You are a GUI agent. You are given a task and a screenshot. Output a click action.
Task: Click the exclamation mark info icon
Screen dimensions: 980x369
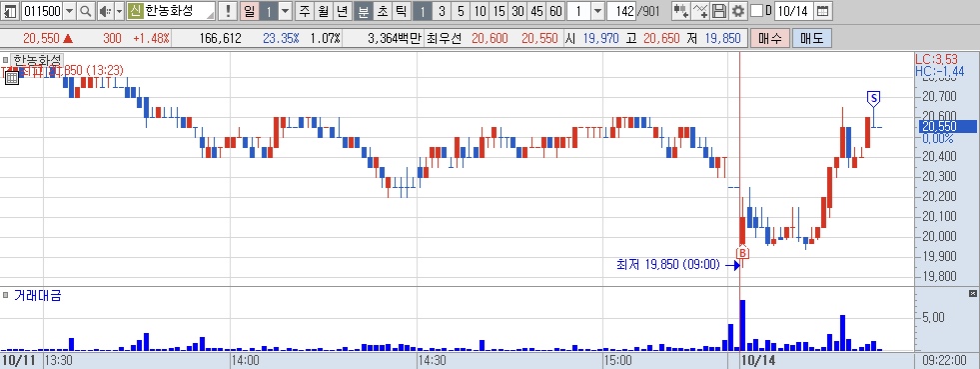click(x=228, y=11)
